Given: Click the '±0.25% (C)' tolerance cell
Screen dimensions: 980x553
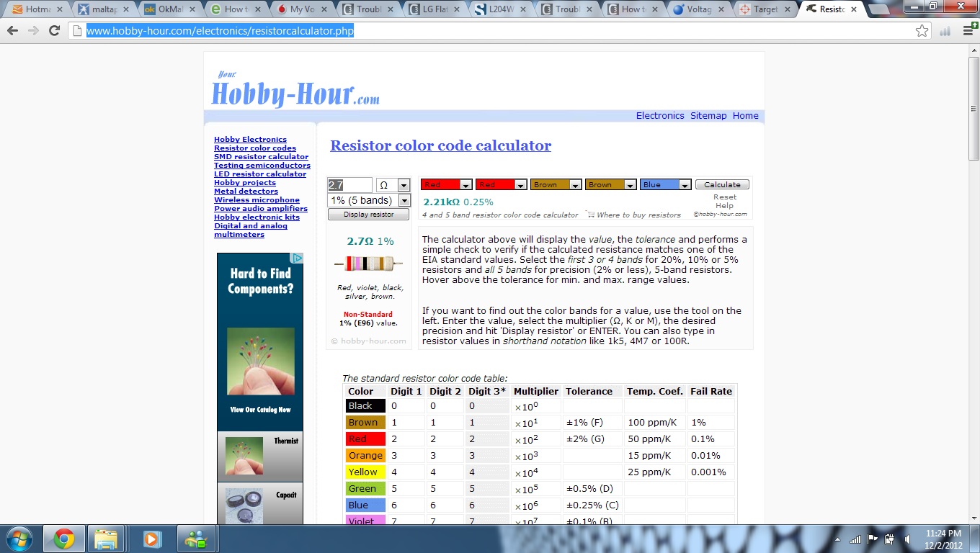Looking at the screenshot, I should click(x=592, y=505).
